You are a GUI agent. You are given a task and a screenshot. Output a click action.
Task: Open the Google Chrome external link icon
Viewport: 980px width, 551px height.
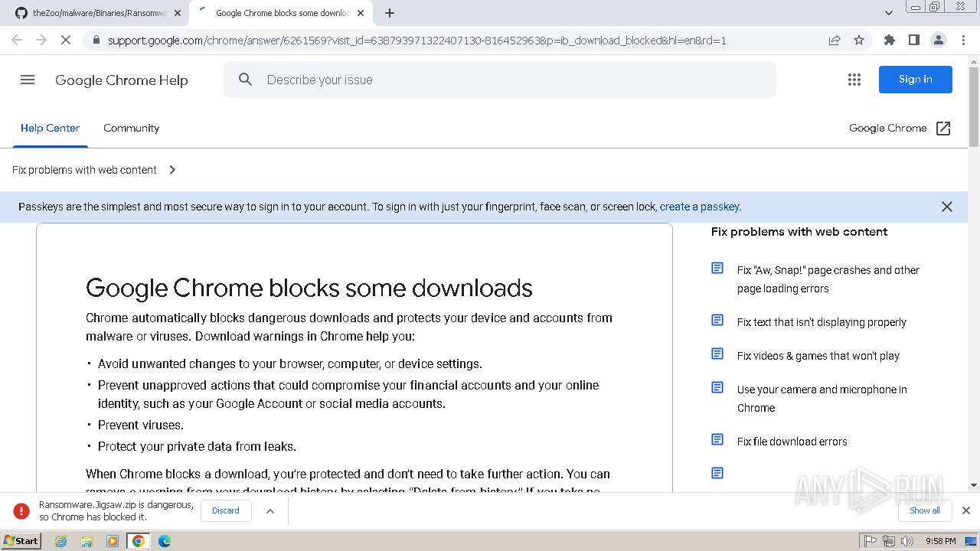(943, 129)
